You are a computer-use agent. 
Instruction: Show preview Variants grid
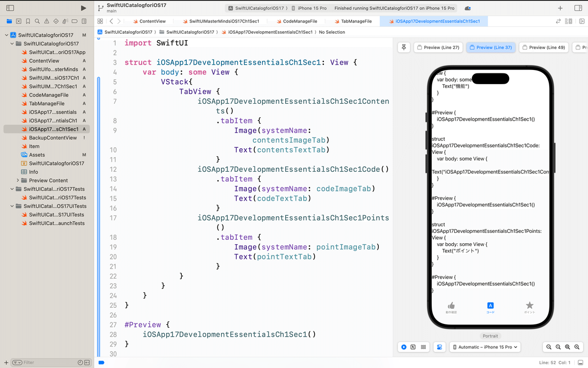[x=423, y=347]
